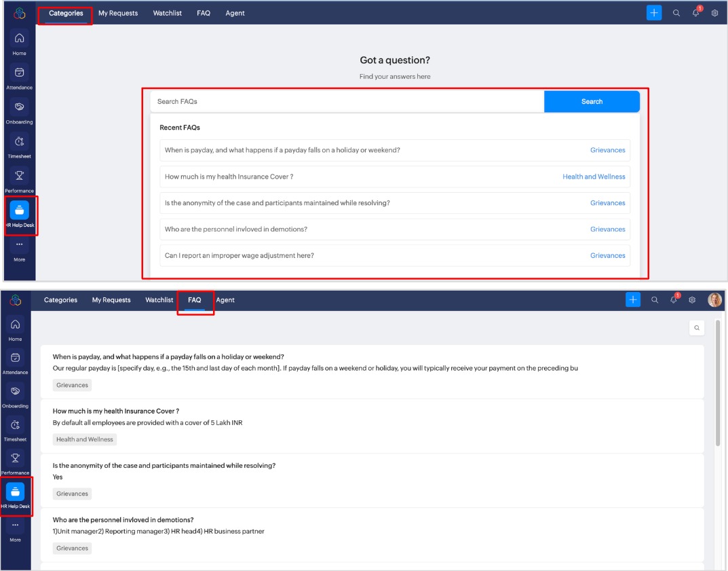Open recent FAQ about personnel in demotions
Screen dimensions: 728x571
pyautogui.click(x=395, y=229)
